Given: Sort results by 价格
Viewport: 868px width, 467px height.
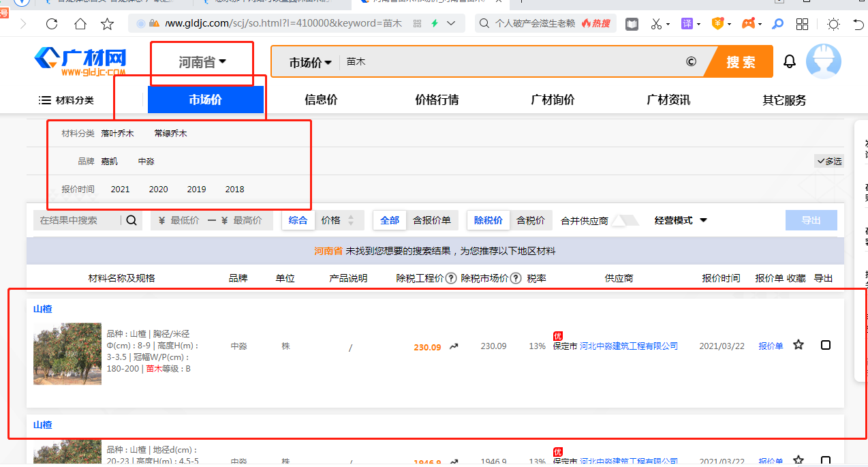Looking at the screenshot, I should pyautogui.click(x=339, y=220).
